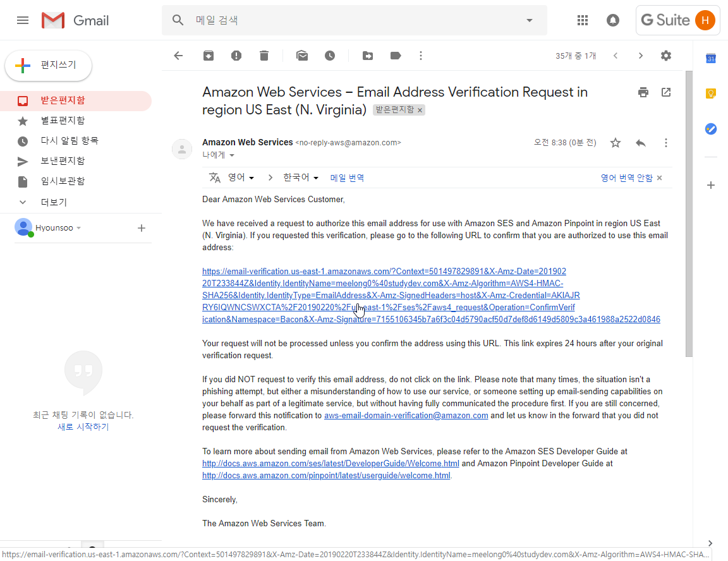Viewport: 728px width, 561px height.
Task: Archive this email
Action: (209, 56)
